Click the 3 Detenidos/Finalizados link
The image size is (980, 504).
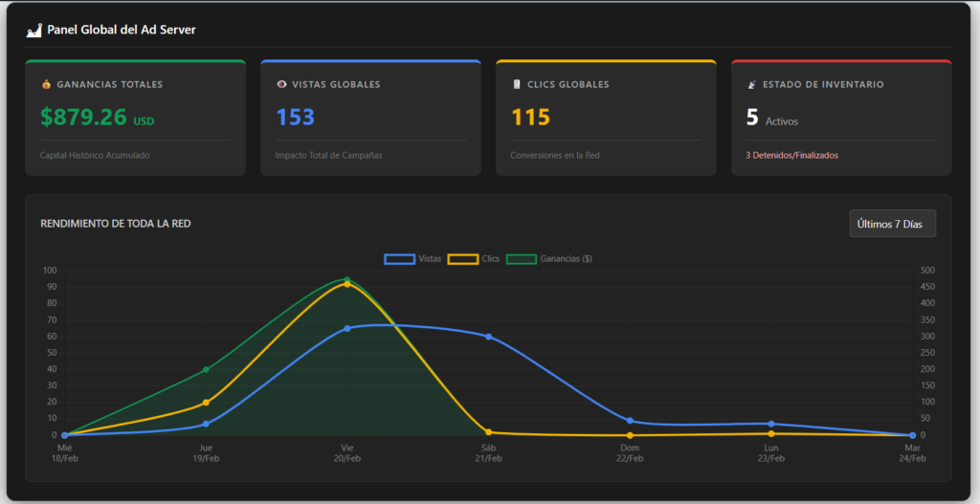791,155
